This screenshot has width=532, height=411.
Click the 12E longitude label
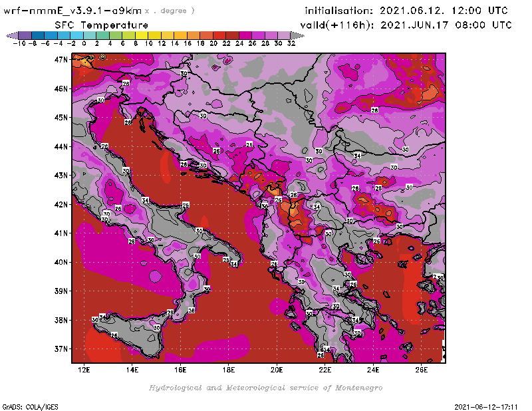tap(84, 370)
